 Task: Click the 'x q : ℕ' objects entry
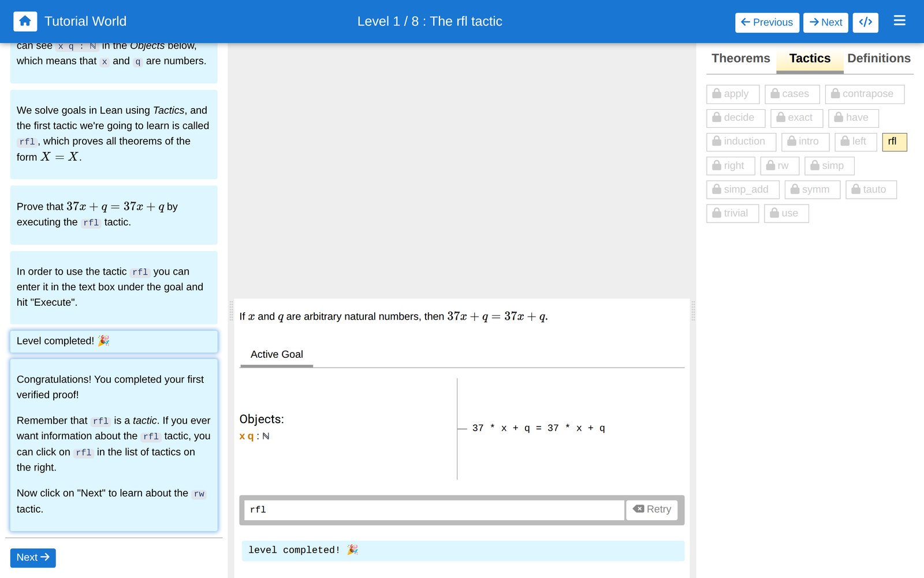(254, 436)
